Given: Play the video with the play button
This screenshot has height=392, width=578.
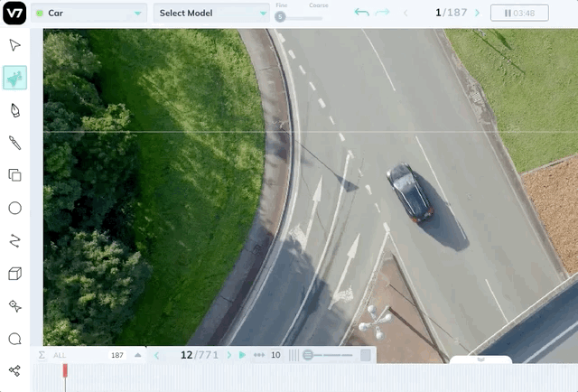Looking at the screenshot, I should tap(242, 355).
